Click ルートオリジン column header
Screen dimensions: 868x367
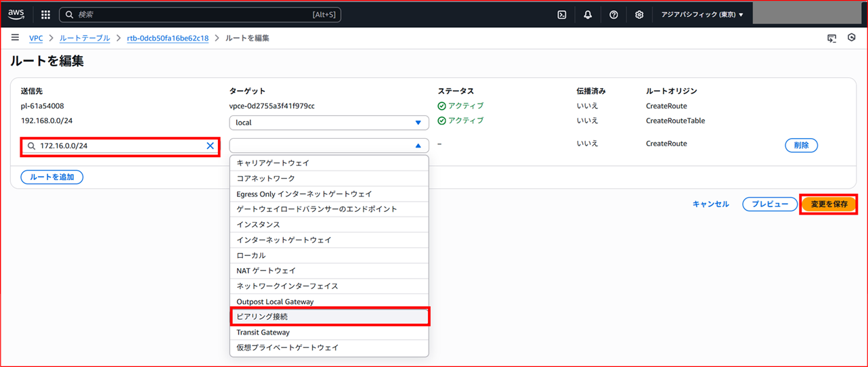672,91
